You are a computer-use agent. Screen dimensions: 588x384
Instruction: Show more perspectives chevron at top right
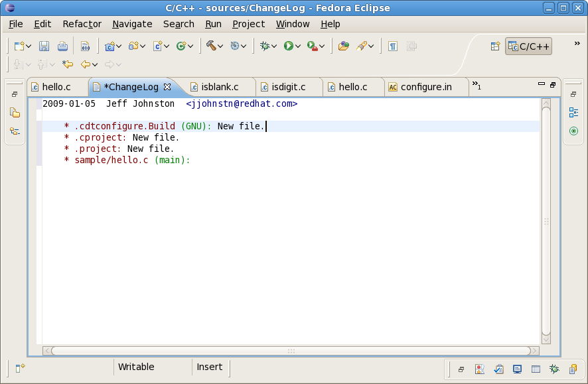click(x=577, y=44)
